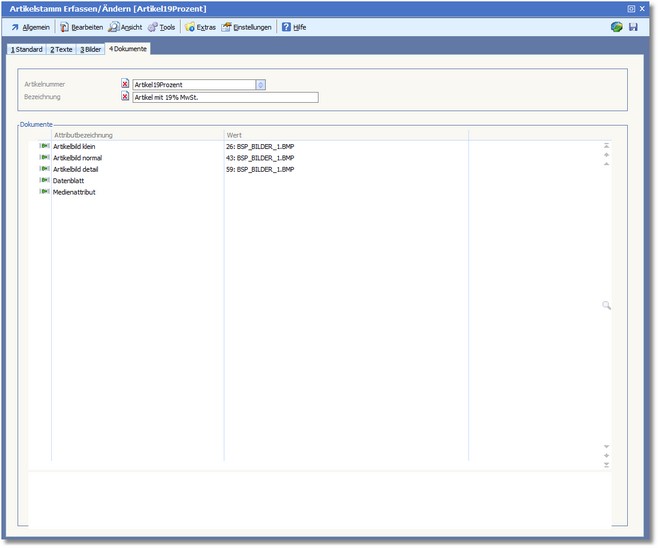The image size is (658, 548).
Task: Click the magnifier search icon beside the list
Action: (606, 305)
